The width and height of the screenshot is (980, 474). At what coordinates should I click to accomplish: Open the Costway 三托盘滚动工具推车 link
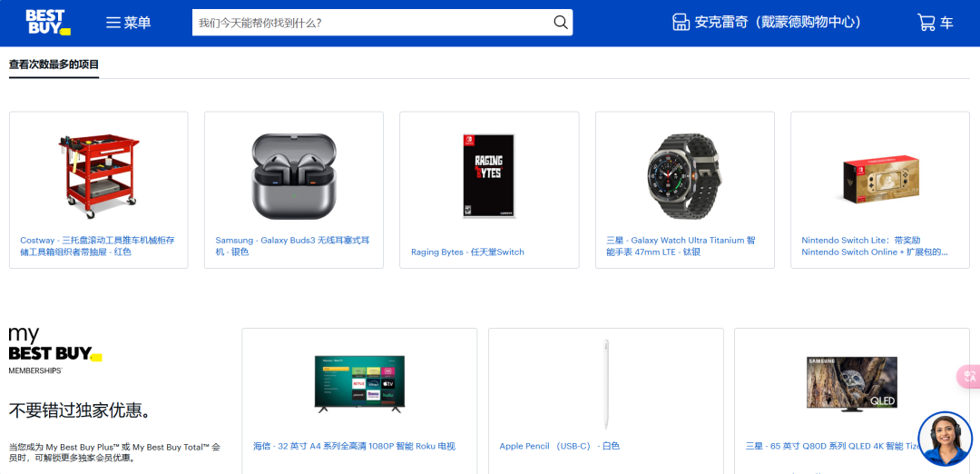point(97,246)
